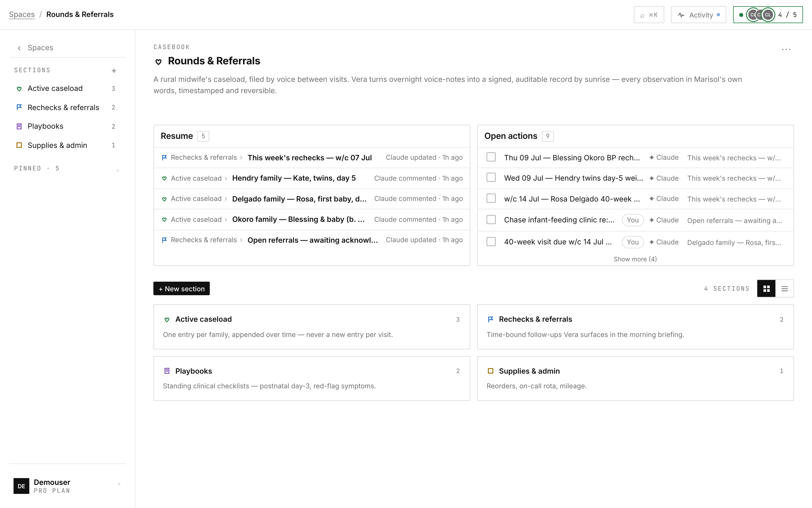The image size is (812, 508).
Task: Click the Spaces breadcrumb link
Action: (x=22, y=14)
